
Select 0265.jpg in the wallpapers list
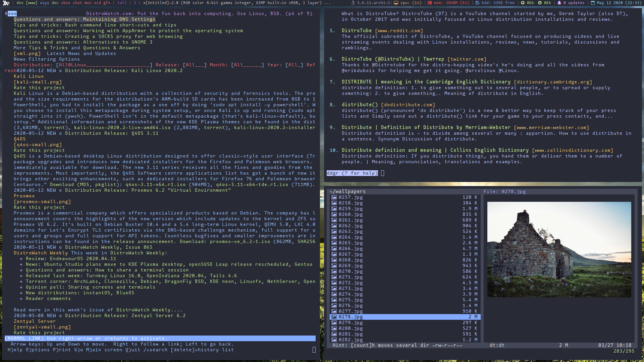pyautogui.click(x=351, y=243)
